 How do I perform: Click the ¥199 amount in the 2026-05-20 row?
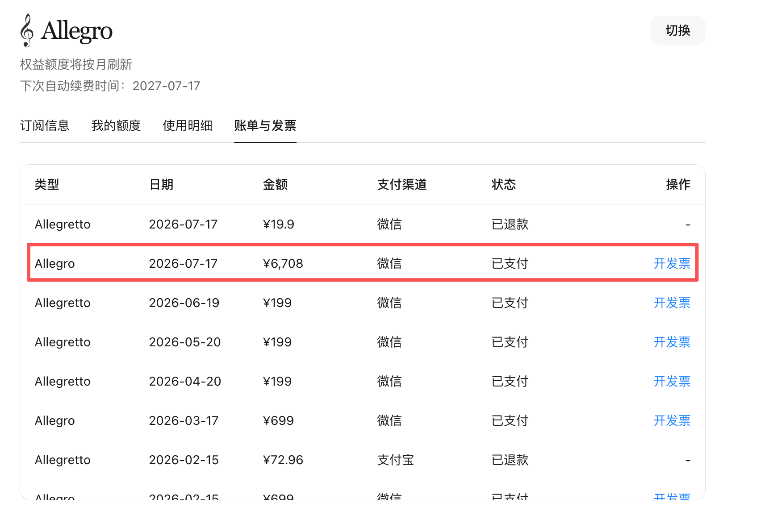pyautogui.click(x=277, y=342)
